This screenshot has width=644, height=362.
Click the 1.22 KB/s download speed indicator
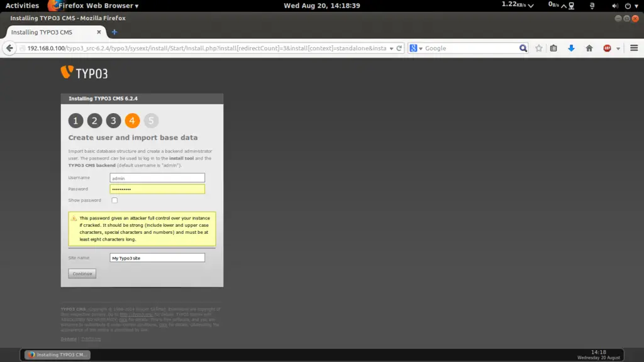tap(518, 5)
